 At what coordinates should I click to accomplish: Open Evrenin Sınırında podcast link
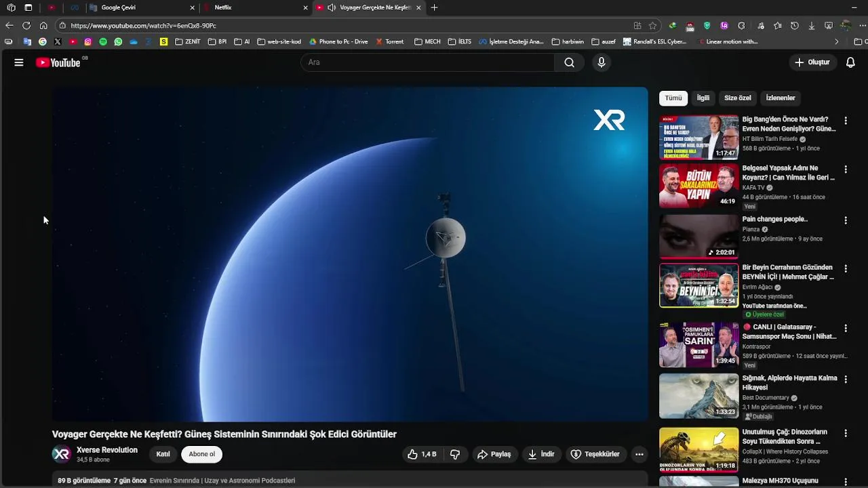coord(222,481)
